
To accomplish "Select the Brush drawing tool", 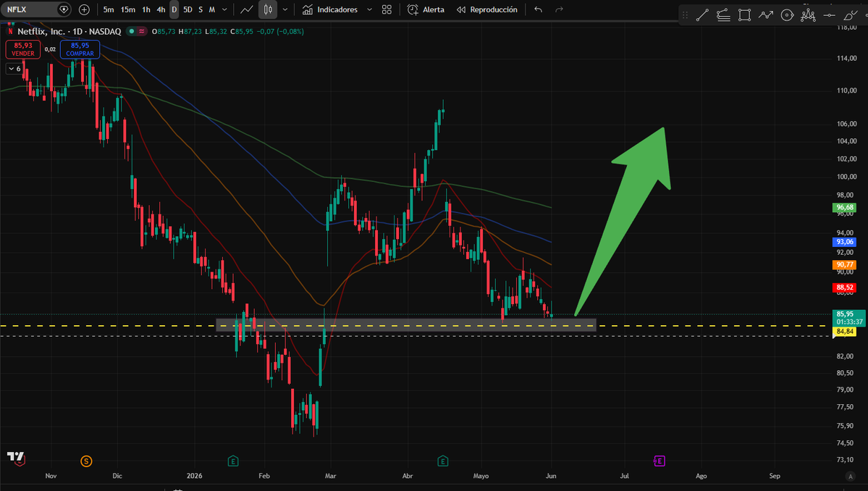I will click(x=851, y=15).
